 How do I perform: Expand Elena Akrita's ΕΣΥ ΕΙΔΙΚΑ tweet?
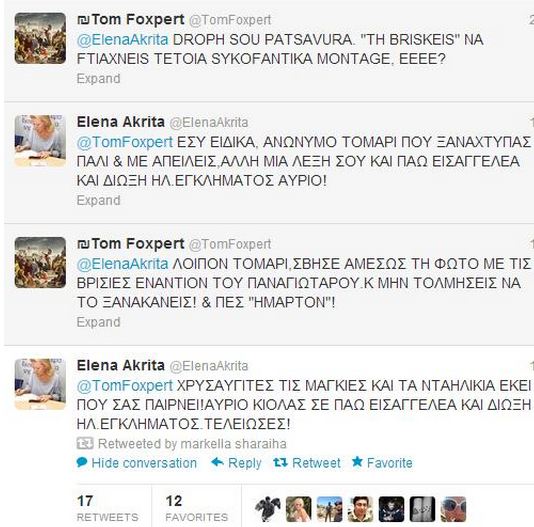pyautogui.click(x=98, y=200)
